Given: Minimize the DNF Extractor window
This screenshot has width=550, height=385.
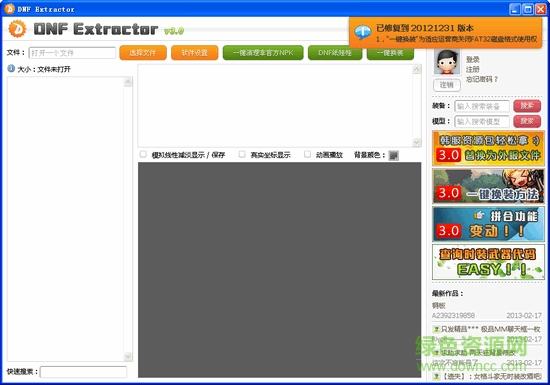Looking at the screenshot, I should 515,9.
